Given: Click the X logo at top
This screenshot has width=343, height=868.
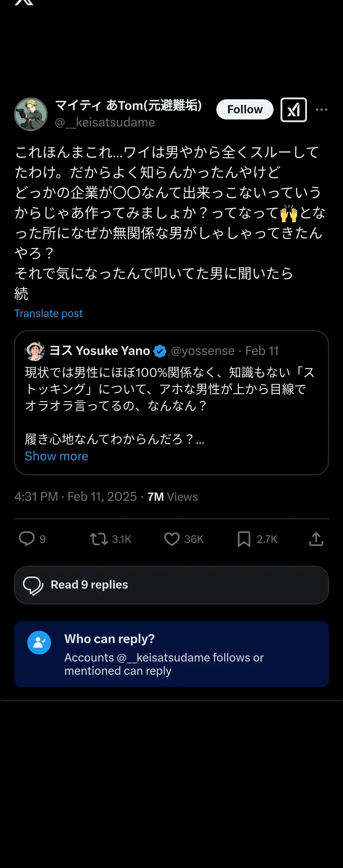Looking at the screenshot, I should tap(24, 2).
